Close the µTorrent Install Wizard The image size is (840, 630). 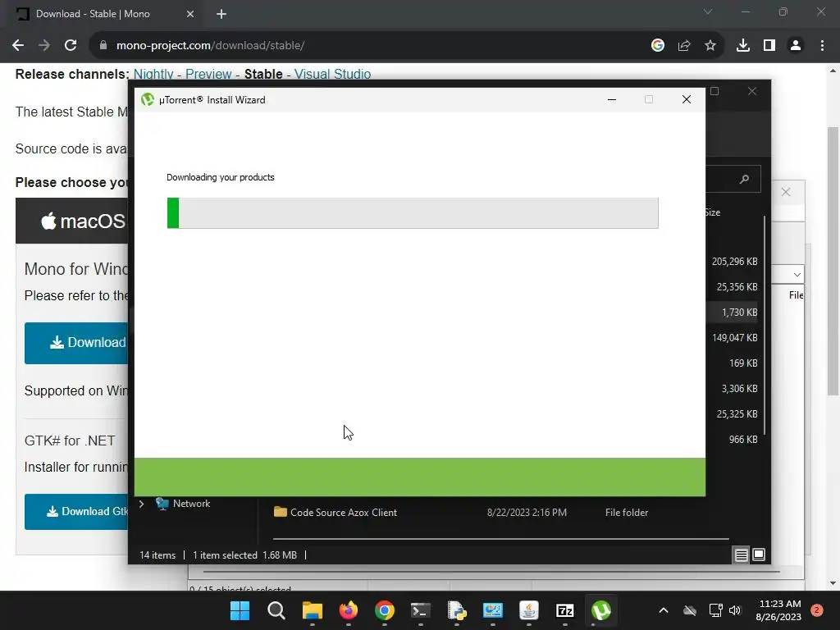(687, 99)
